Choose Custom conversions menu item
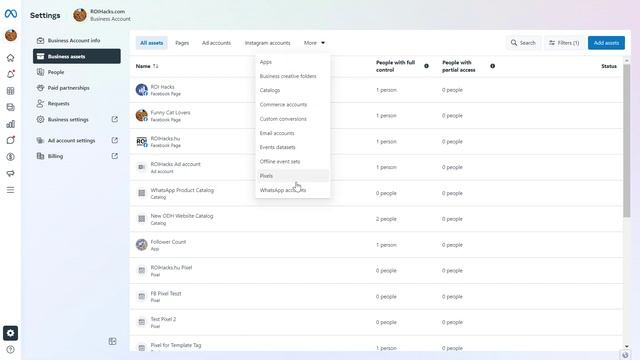 click(x=292, y=119)
